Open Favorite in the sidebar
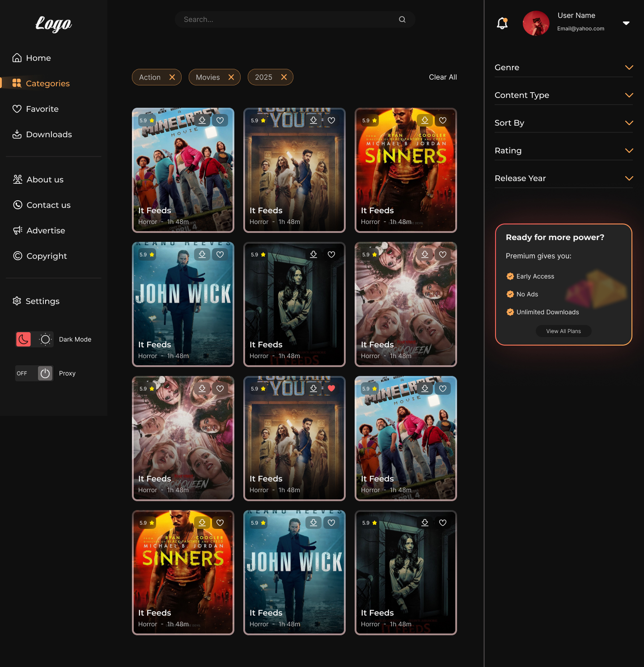 (35, 109)
